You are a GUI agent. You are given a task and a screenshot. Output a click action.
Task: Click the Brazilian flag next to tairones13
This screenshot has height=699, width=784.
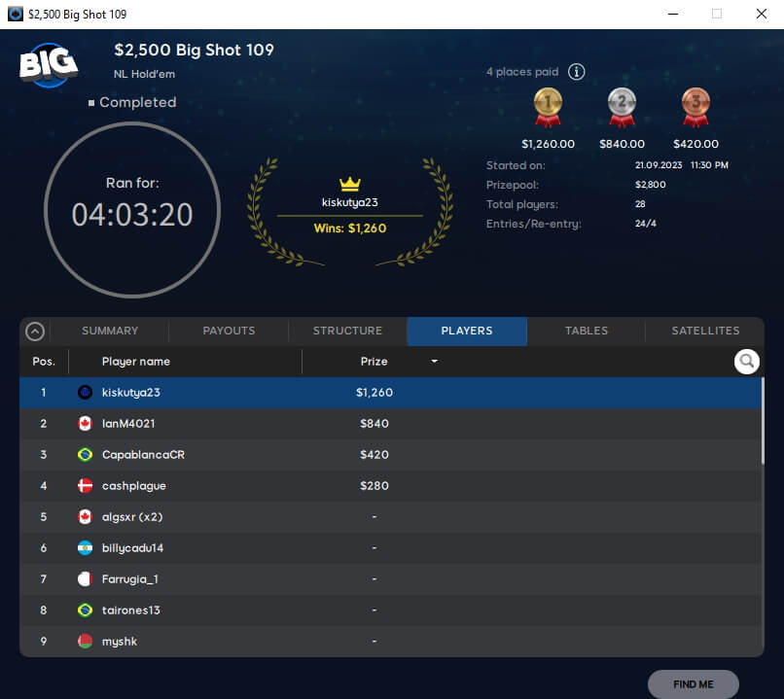(x=85, y=611)
